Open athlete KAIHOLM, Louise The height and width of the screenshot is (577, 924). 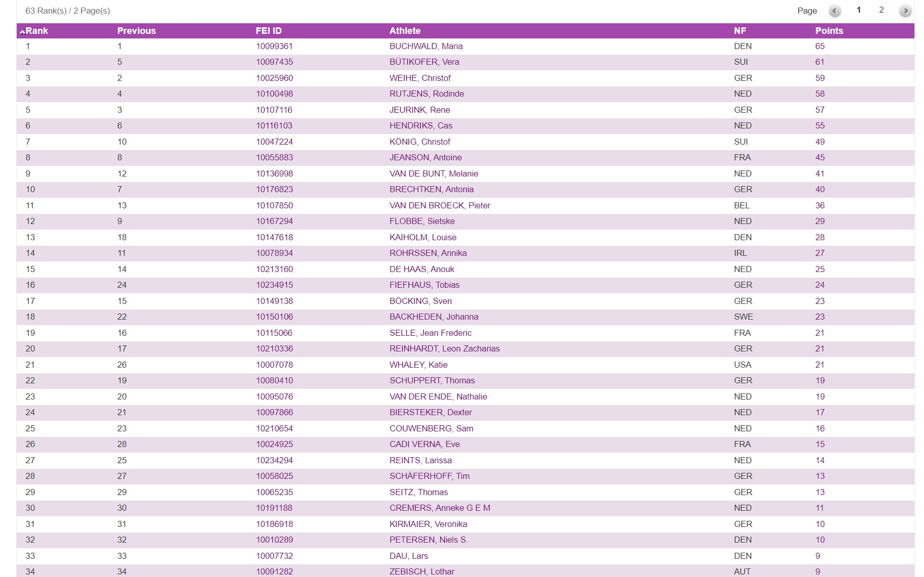pyautogui.click(x=423, y=237)
